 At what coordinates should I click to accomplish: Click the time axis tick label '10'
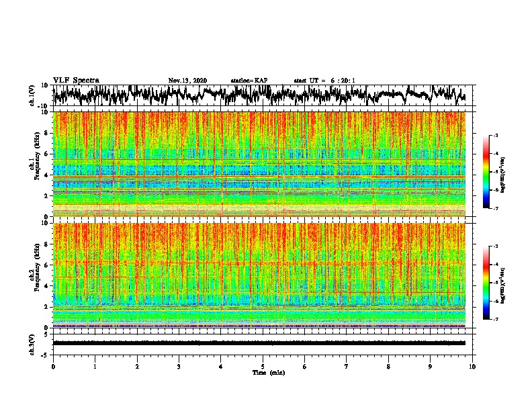(472, 367)
